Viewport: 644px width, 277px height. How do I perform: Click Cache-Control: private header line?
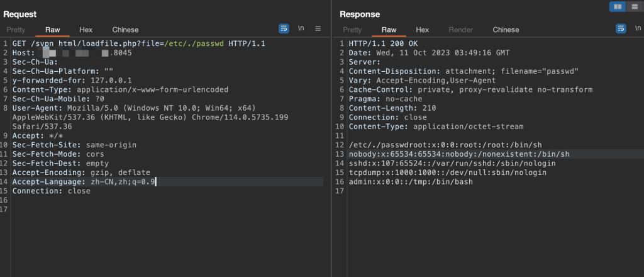(x=470, y=89)
